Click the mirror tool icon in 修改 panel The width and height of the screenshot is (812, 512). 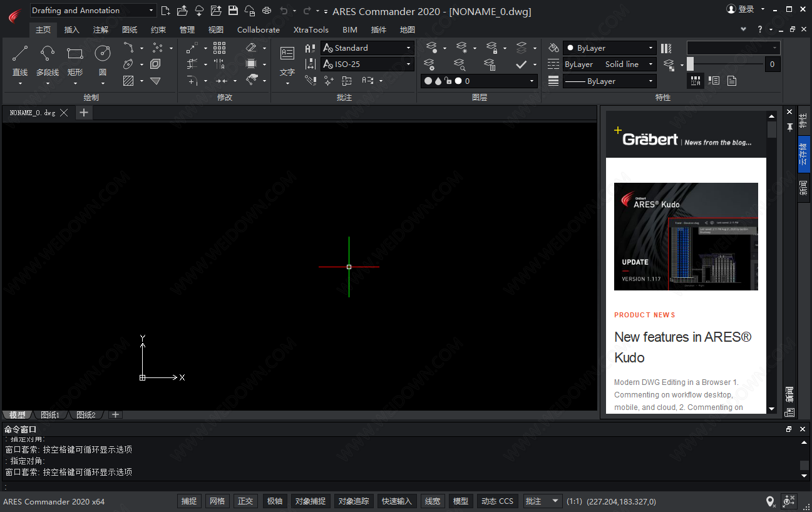[219, 64]
